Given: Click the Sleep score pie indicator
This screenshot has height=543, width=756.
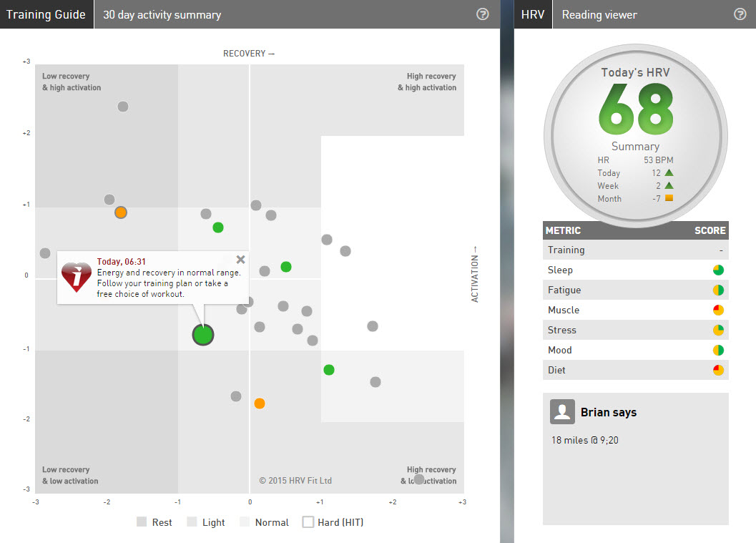Looking at the screenshot, I should point(718,270).
